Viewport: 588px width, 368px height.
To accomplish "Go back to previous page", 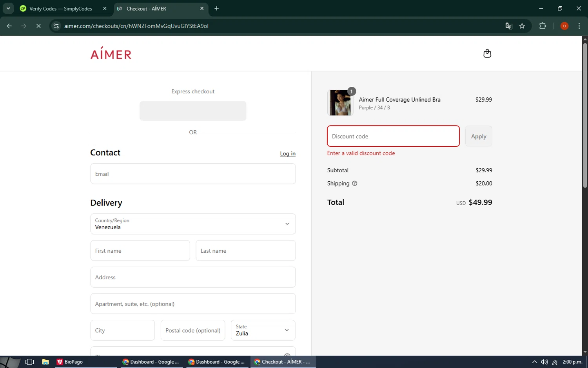I will coord(9,26).
